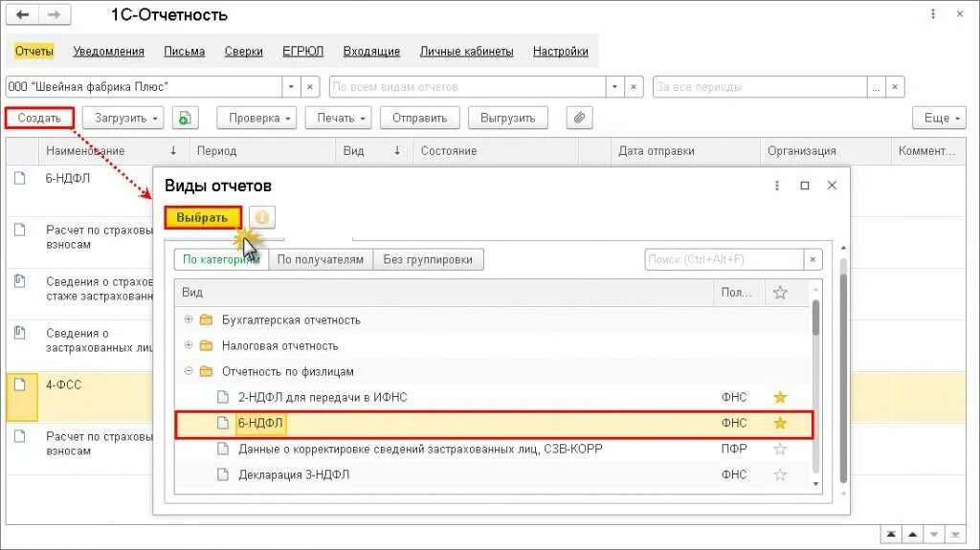Open the Входящие section
This screenshot has height=550, width=980.
click(372, 52)
